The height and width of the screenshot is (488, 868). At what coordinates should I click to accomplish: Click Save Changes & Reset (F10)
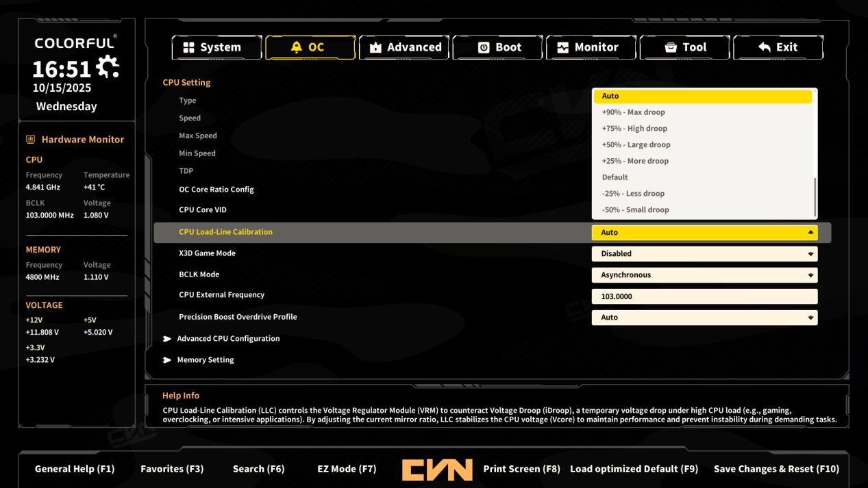776,469
